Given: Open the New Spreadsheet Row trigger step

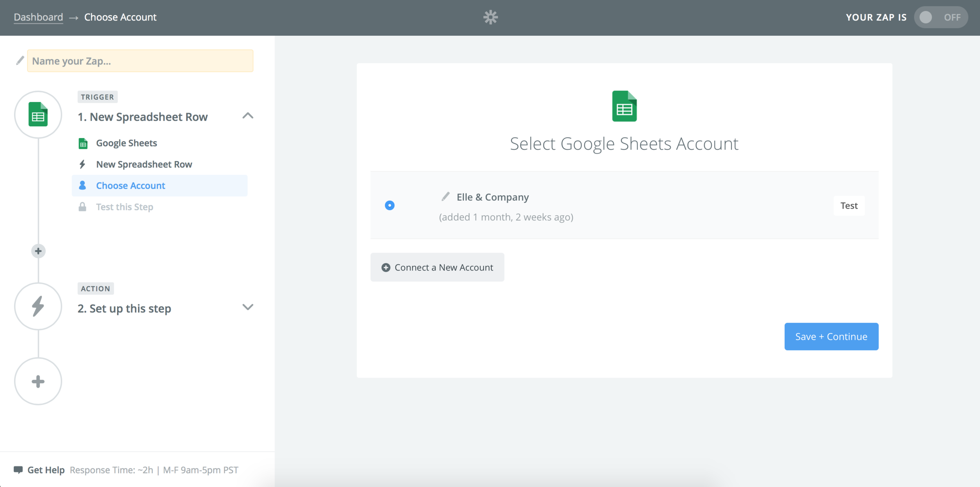Looking at the screenshot, I should (x=144, y=164).
